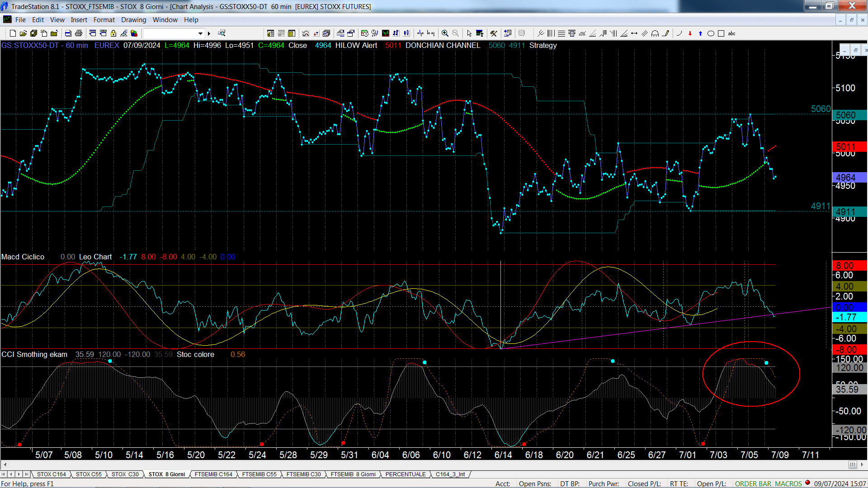Select the Andrews pitchfork drawing tool
The height and width of the screenshot is (488, 868).
click(541, 33)
